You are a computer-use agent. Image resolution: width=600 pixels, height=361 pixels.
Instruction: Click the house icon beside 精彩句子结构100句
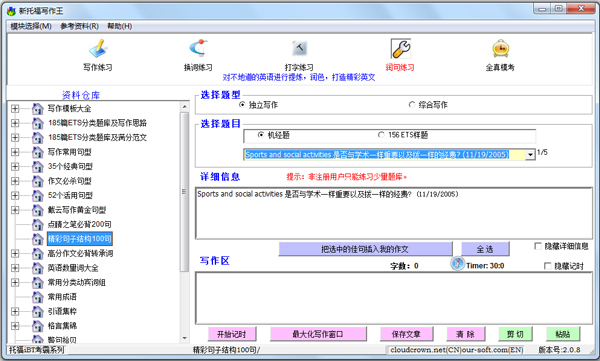click(x=37, y=239)
